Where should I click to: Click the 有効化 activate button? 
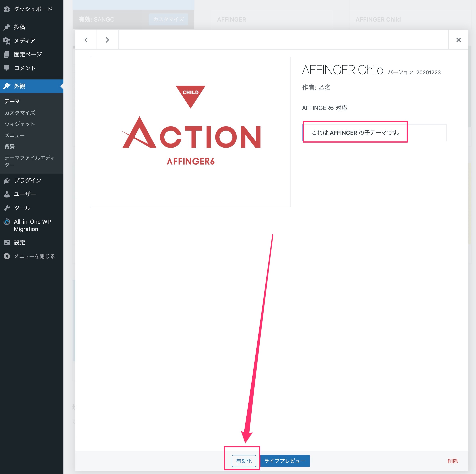(x=244, y=461)
